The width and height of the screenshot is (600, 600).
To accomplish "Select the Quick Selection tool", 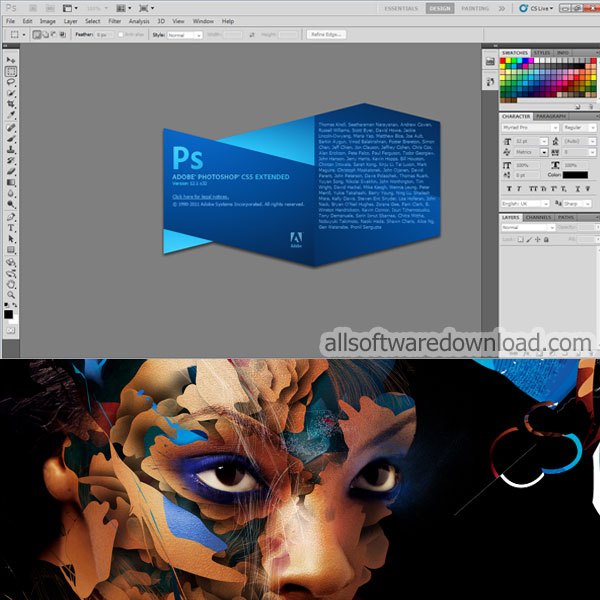I will [11, 93].
